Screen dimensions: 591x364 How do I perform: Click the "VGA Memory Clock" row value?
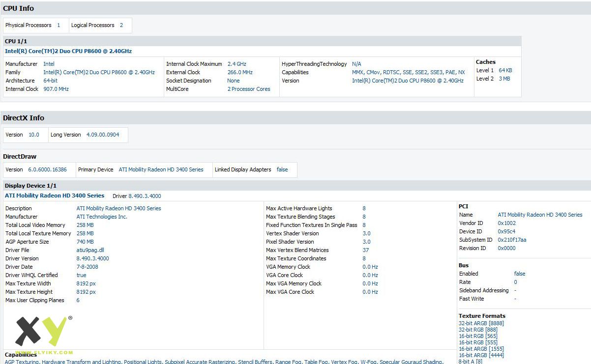(370, 267)
